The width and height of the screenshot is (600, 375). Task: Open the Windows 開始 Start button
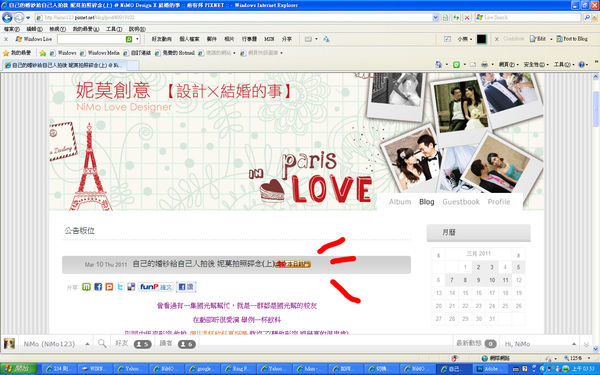click(x=18, y=369)
